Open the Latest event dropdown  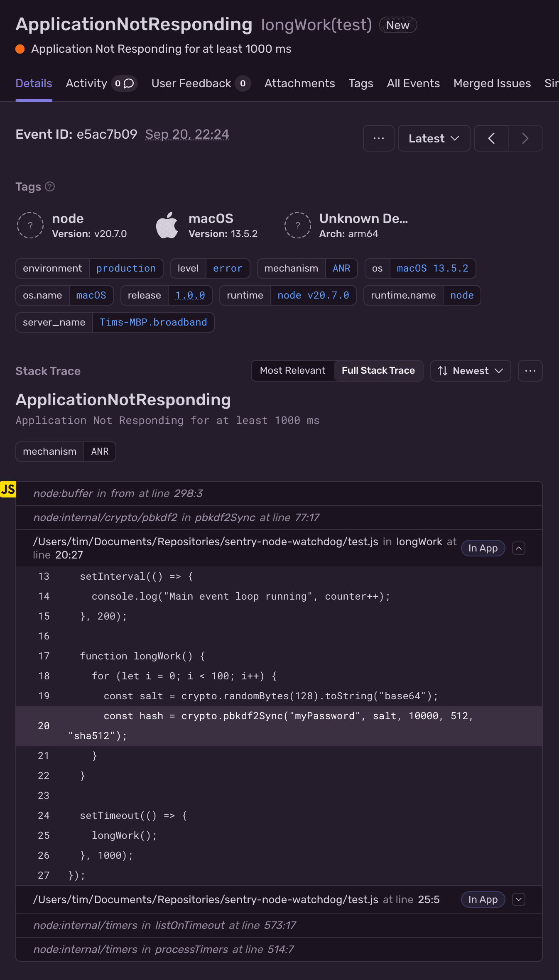[x=434, y=138]
